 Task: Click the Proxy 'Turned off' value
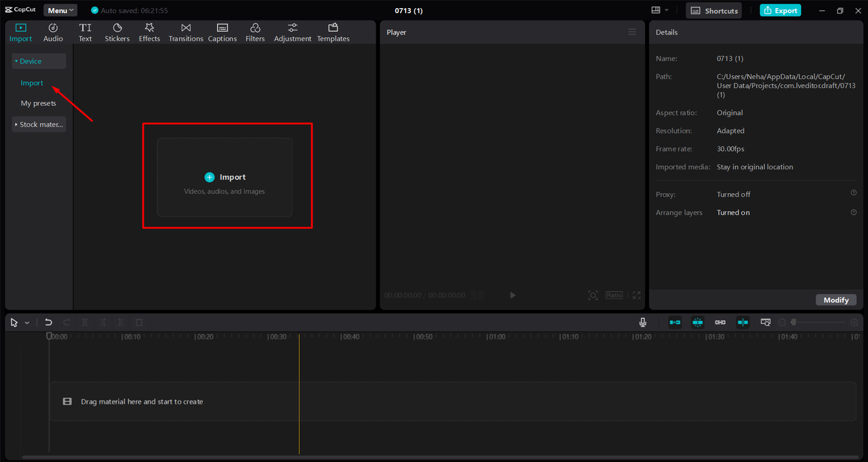click(734, 194)
